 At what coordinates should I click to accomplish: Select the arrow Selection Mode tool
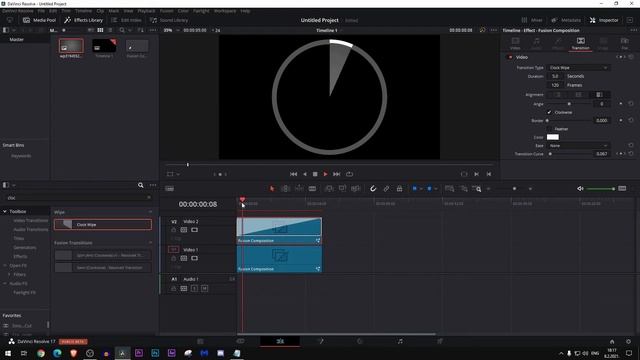(x=272, y=188)
